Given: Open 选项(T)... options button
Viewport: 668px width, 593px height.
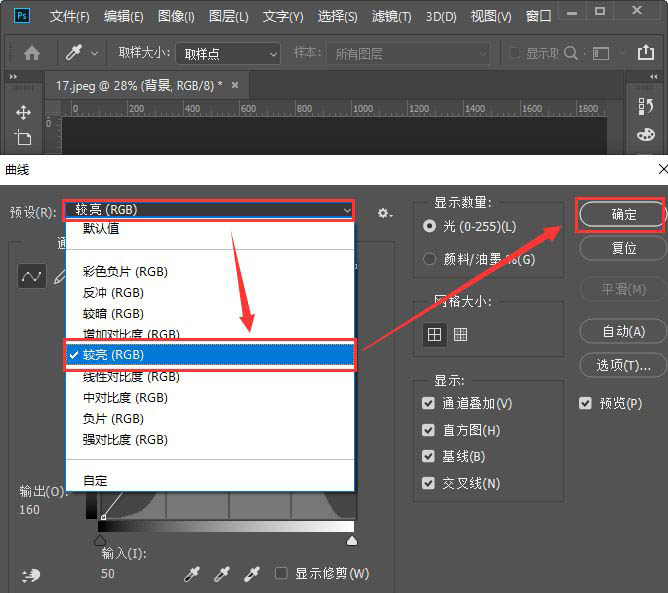Looking at the screenshot, I should (x=623, y=365).
